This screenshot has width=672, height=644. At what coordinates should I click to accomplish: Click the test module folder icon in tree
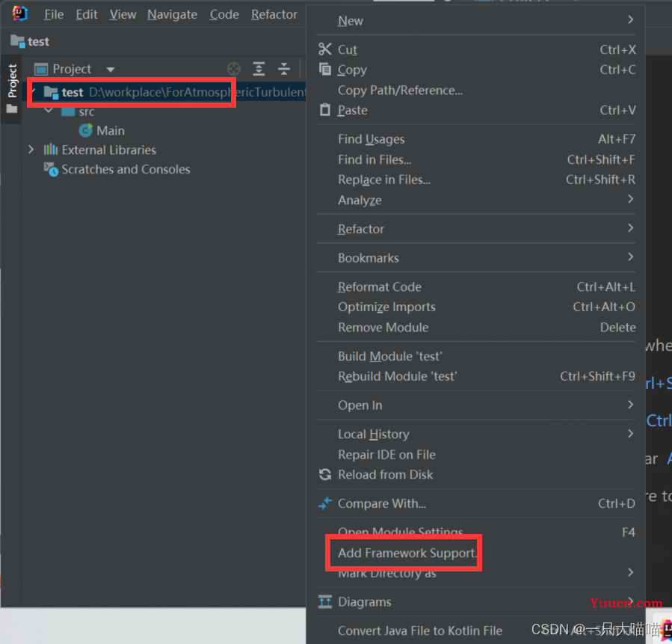pyautogui.click(x=51, y=92)
